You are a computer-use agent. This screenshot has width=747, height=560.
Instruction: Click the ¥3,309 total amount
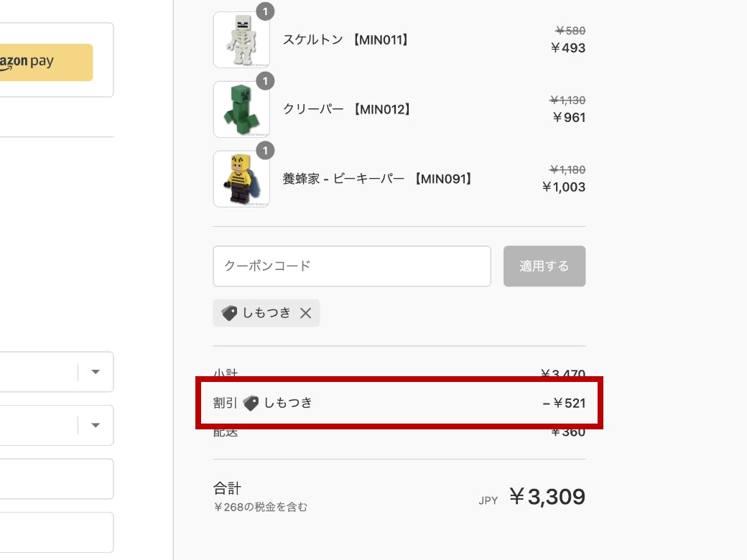click(x=547, y=497)
